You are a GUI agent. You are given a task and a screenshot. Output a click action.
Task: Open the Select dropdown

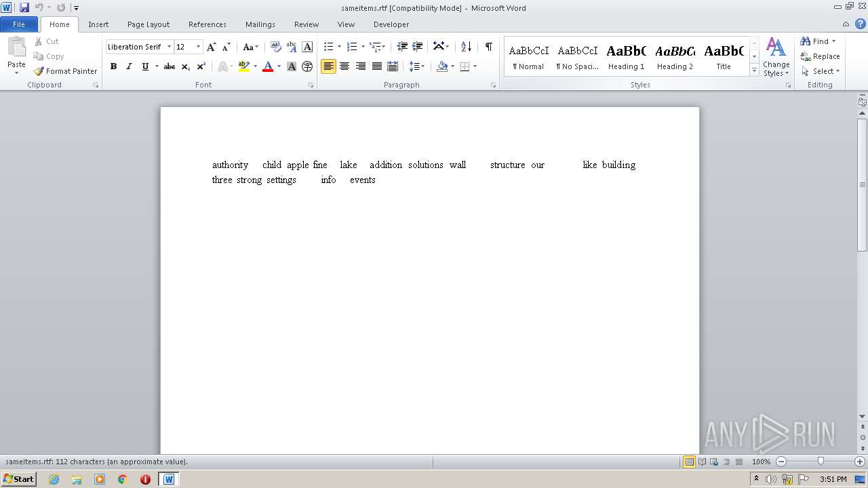coord(821,71)
